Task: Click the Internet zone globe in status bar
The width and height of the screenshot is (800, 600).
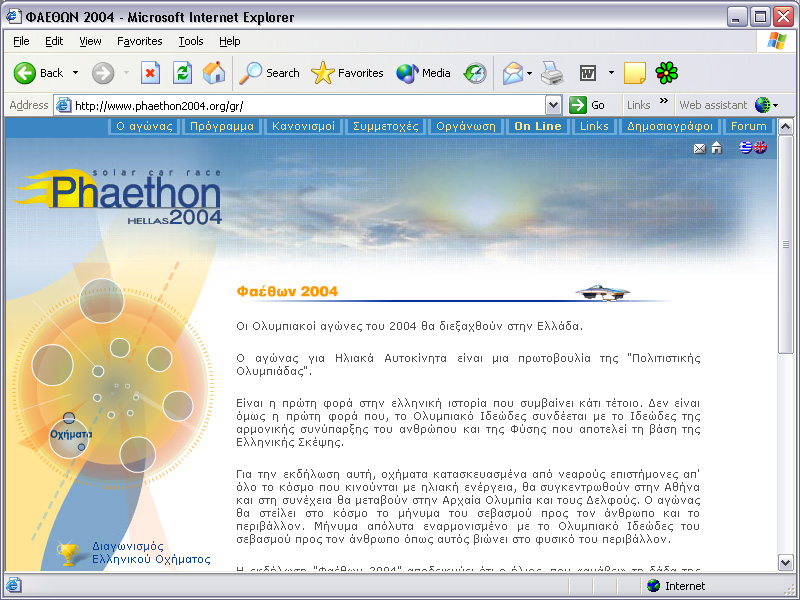Action: [653, 586]
